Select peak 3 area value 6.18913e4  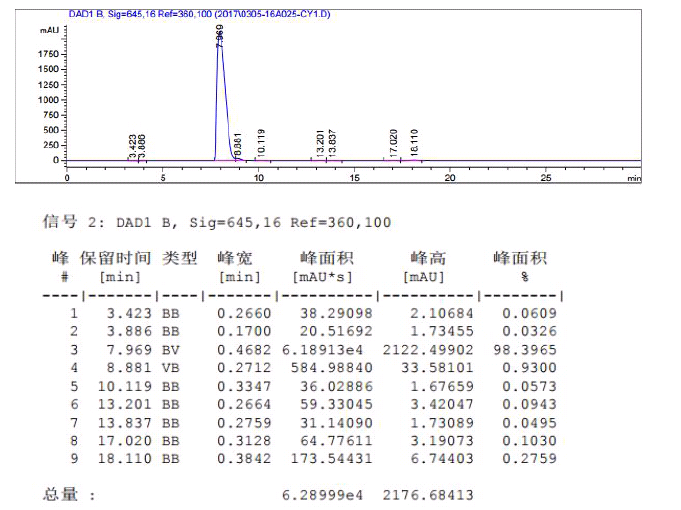(x=326, y=349)
